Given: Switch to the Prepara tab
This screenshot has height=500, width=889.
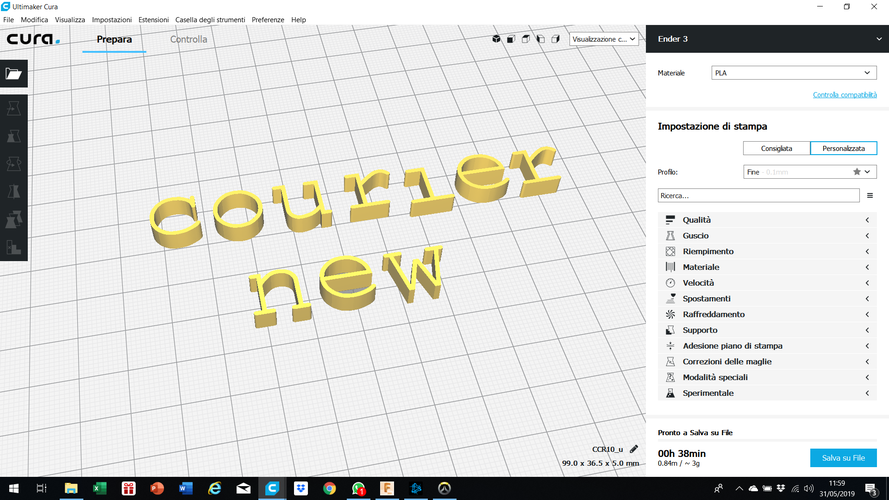Looking at the screenshot, I should tap(114, 39).
